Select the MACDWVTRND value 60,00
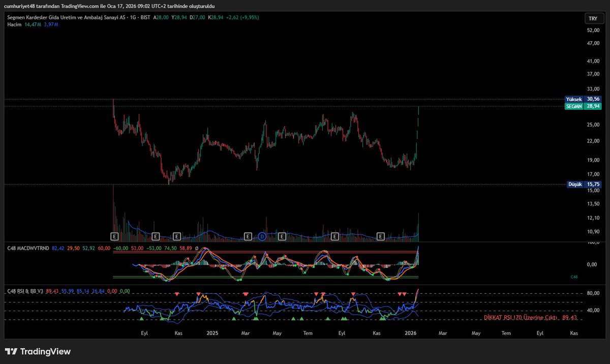This screenshot has height=364, width=610. tap(104, 248)
